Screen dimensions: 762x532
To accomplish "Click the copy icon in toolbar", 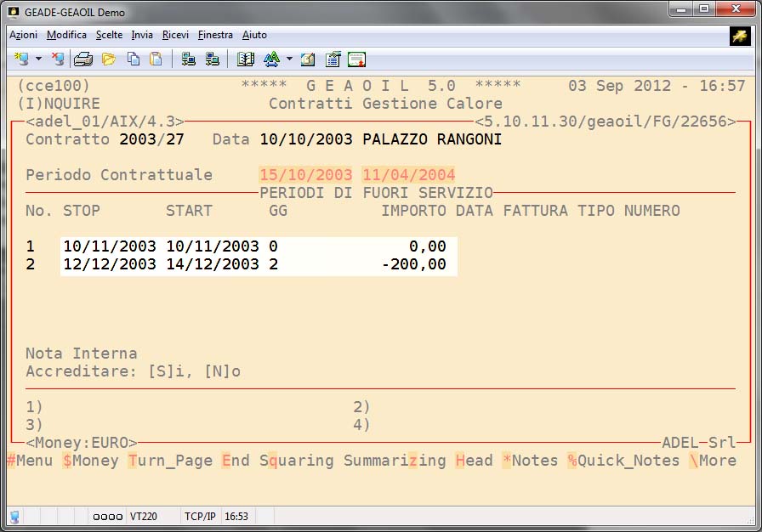I will pos(134,59).
